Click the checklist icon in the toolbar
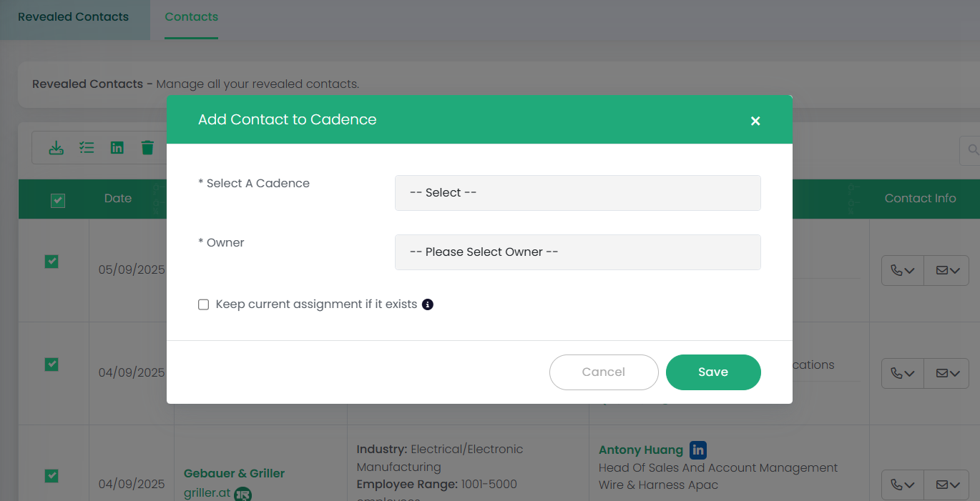 (x=87, y=148)
